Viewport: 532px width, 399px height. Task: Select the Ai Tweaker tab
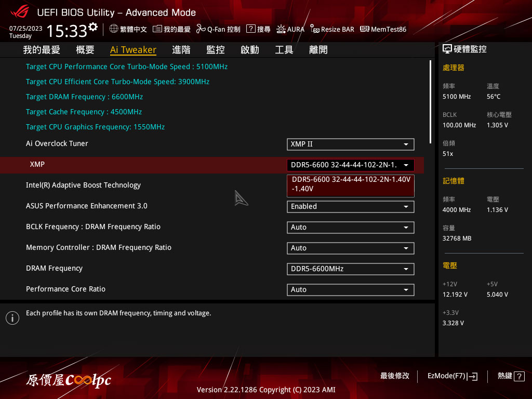click(x=133, y=50)
